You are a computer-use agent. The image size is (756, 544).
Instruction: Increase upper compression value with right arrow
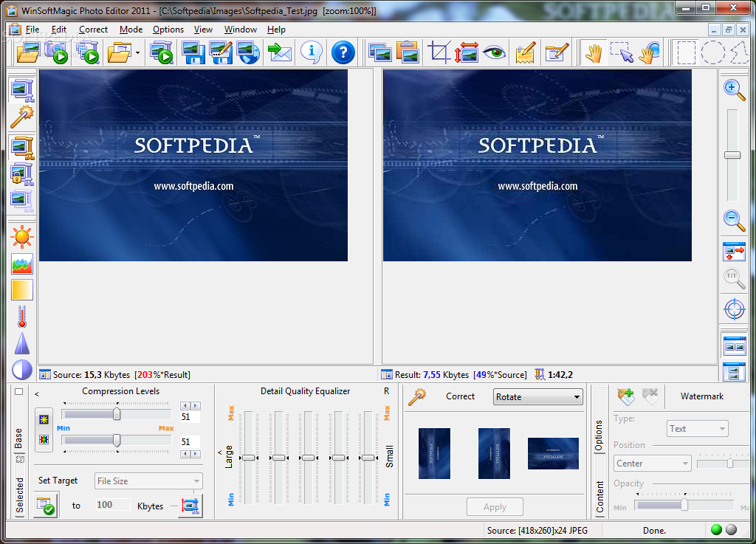tap(196, 406)
